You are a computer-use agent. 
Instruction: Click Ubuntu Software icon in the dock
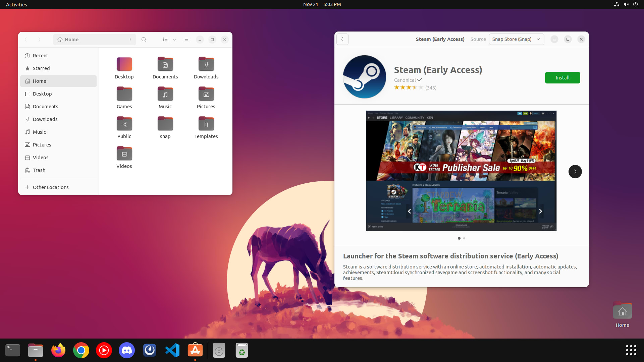click(195, 350)
